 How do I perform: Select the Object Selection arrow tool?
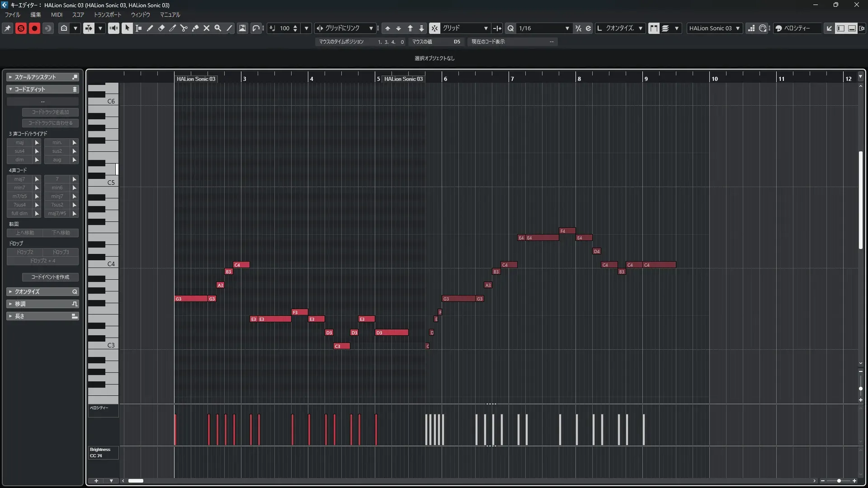[127, 28]
